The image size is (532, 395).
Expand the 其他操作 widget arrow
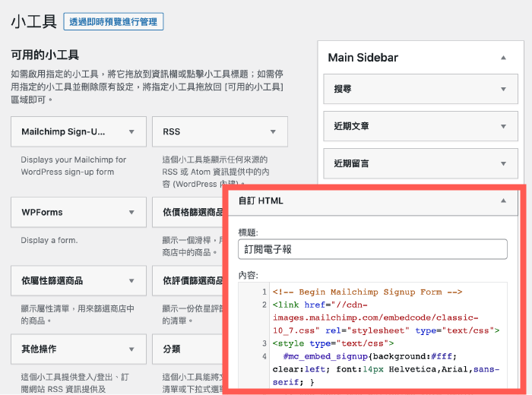[x=131, y=349]
